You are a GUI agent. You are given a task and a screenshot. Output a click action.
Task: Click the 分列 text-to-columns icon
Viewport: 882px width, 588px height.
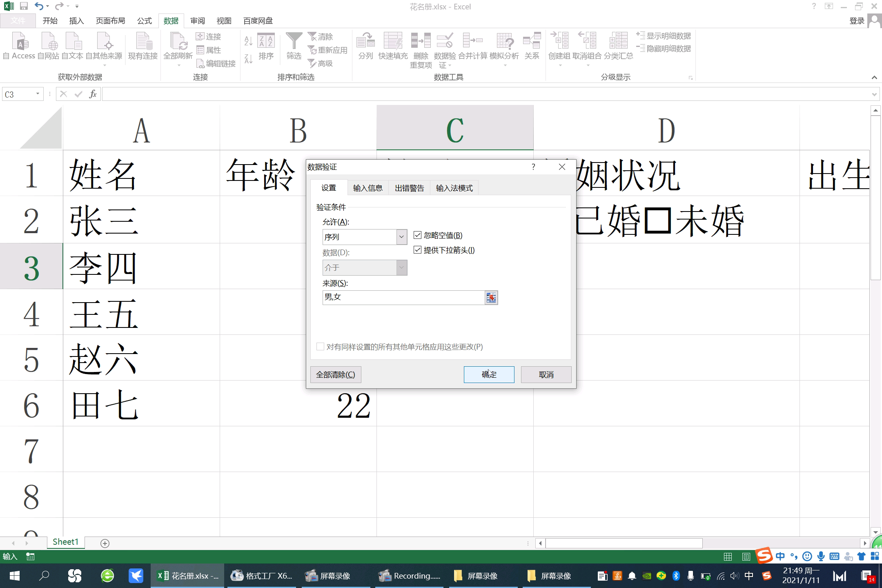pos(365,41)
